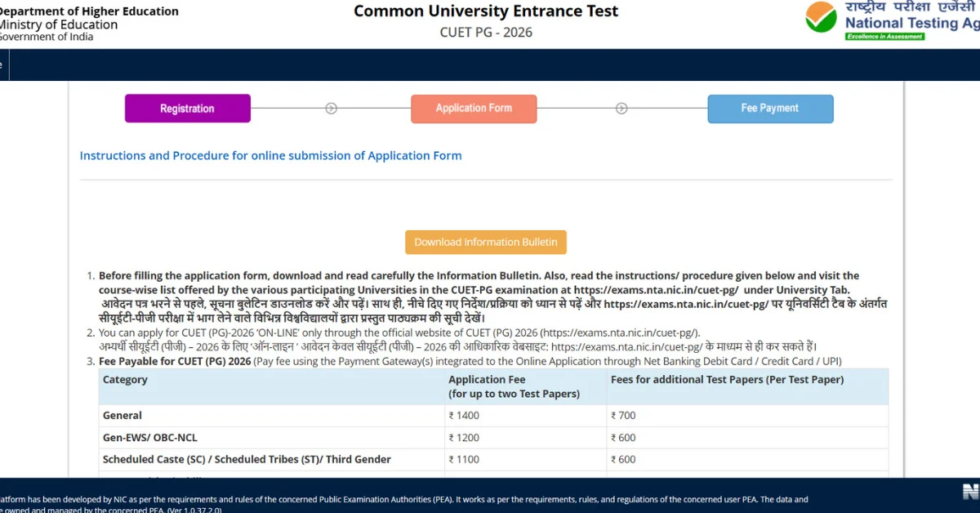Click the Scheduled Caste / Scheduled Tribes row label
Screen dimensions: 980x513
pyautogui.click(x=247, y=459)
